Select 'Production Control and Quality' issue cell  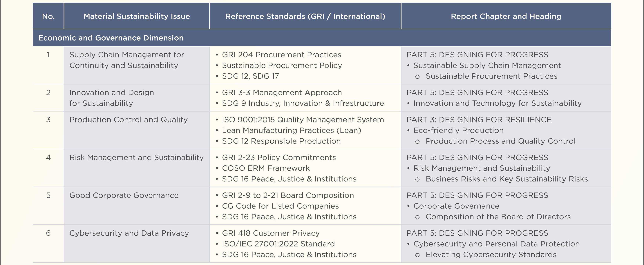(137, 130)
